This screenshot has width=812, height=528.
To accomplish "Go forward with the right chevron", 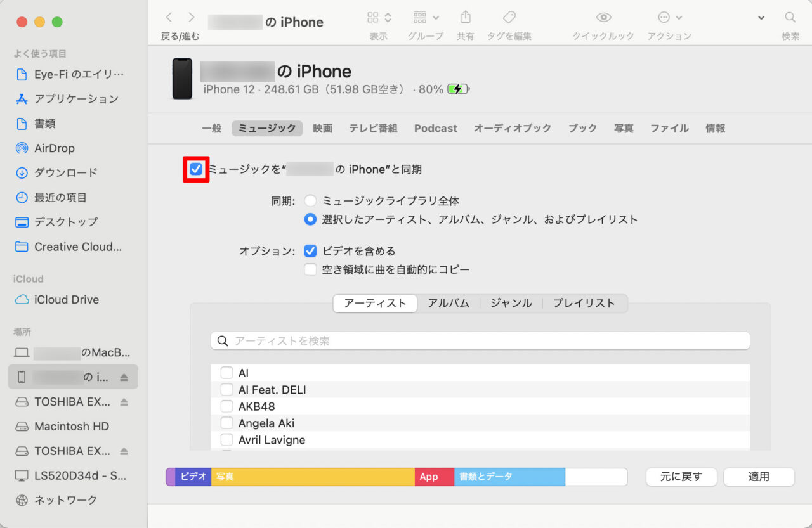I will coord(192,18).
